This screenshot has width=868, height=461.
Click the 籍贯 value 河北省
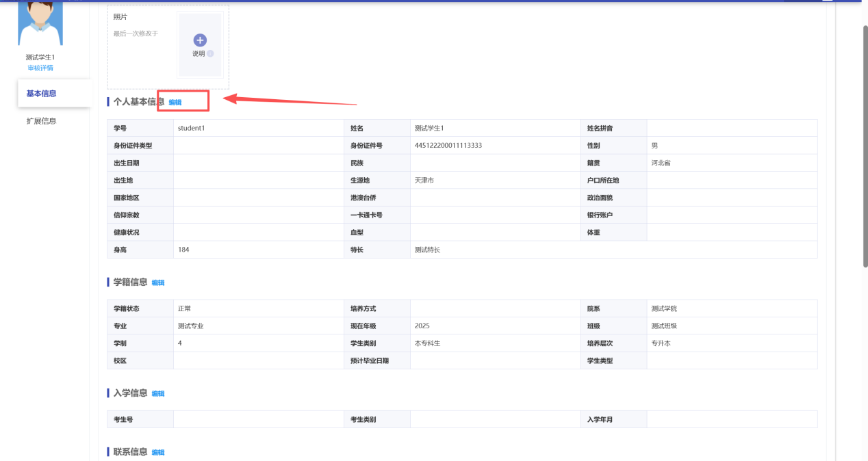pyautogui.click(x=661, y=163)
